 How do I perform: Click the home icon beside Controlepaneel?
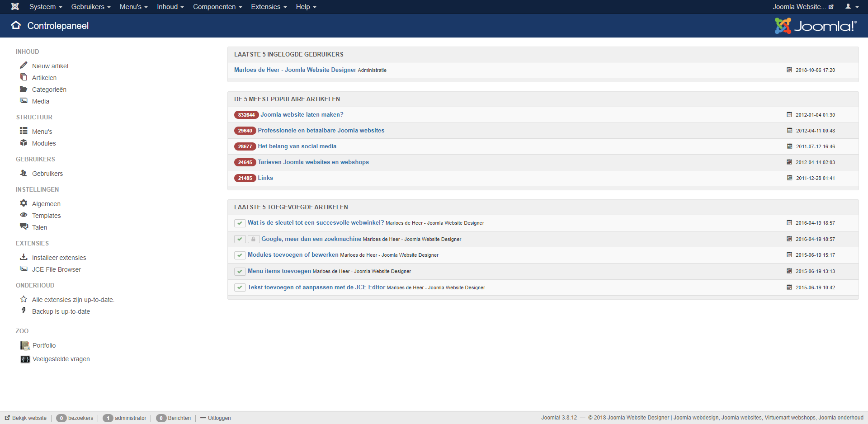[16, 25]
